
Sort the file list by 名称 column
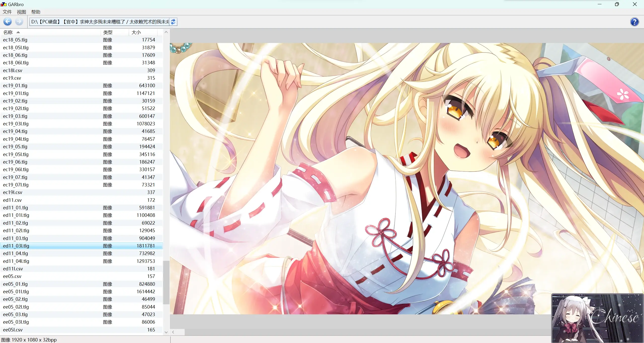[x=50, y=32]
